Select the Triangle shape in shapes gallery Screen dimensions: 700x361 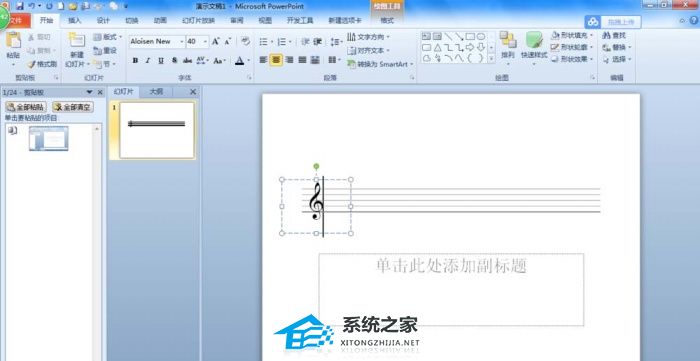[x=438, y=47]
